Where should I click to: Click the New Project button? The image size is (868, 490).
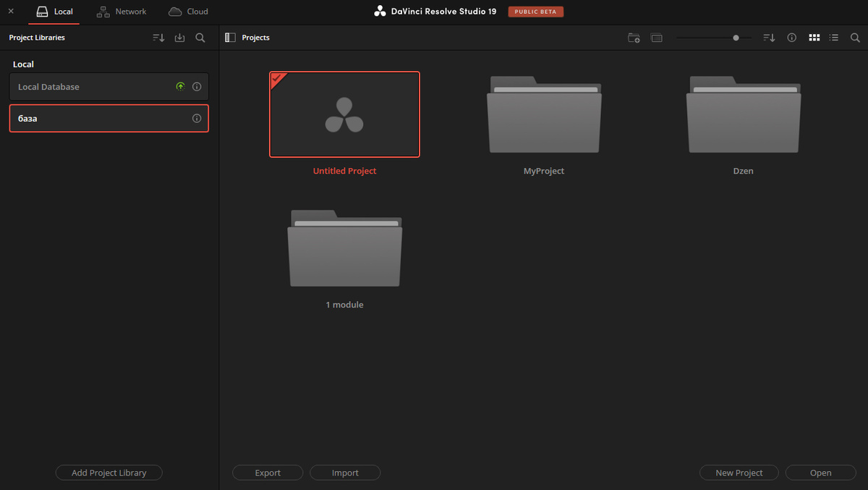coord(739,473)
